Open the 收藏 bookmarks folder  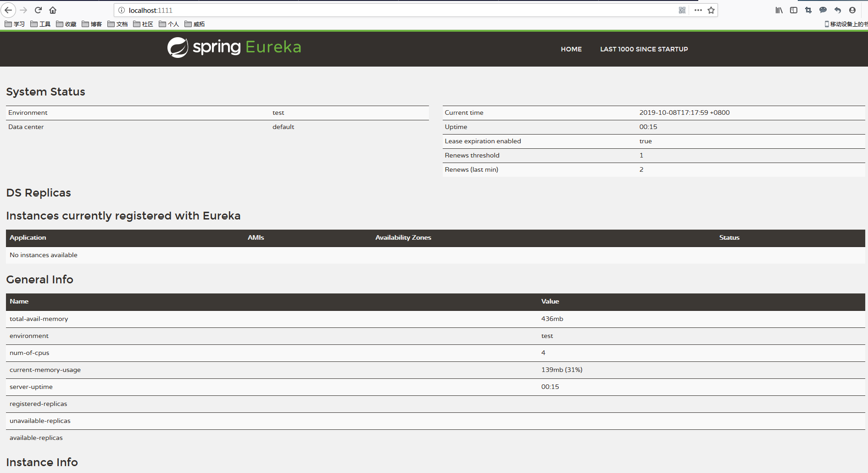tap(66, 24)
